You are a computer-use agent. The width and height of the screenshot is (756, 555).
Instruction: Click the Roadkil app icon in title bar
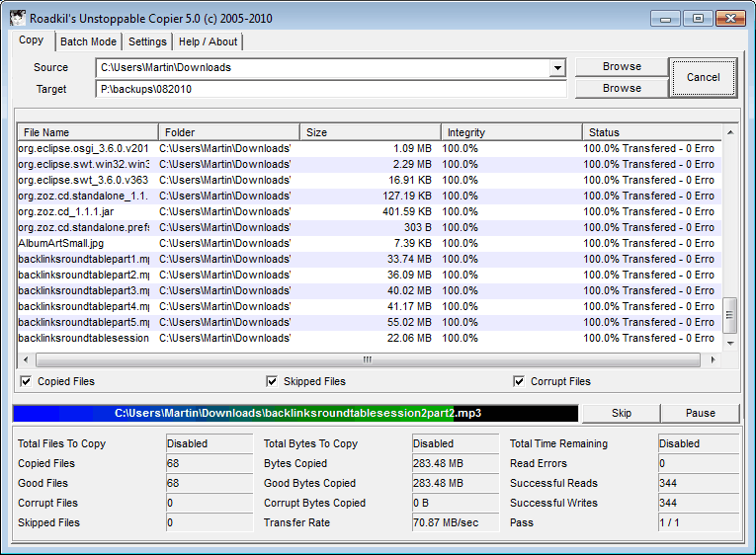click(16, 18)
